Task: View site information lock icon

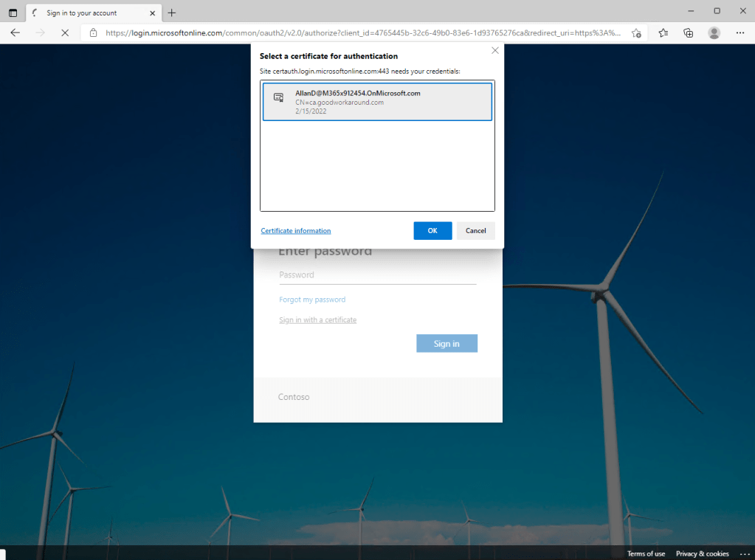Action: pos(93,32)
